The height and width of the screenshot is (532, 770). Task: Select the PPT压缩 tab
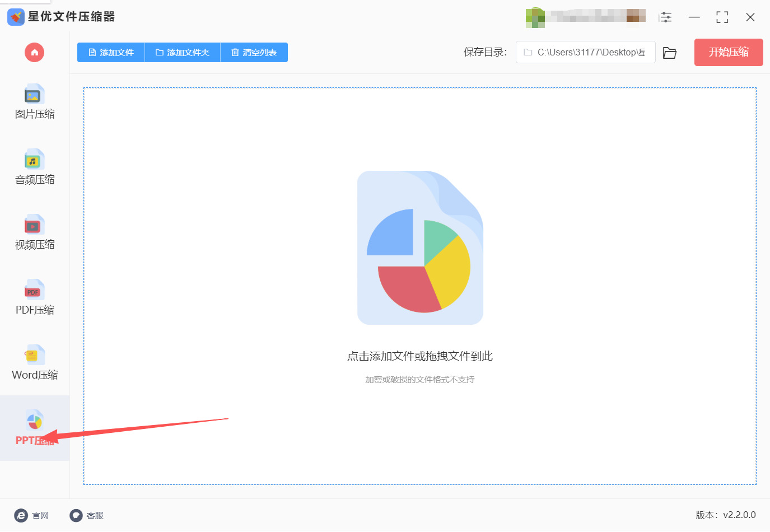tap(35, 428)
